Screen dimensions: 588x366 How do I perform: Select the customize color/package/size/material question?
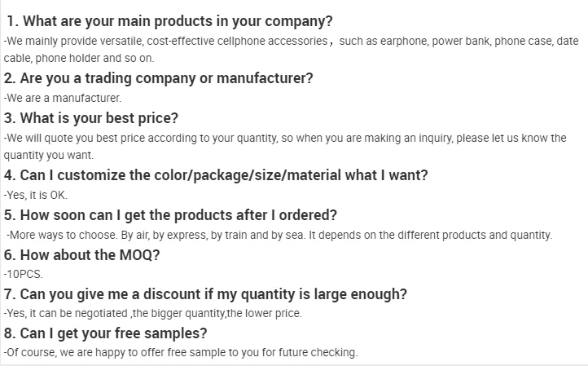point(216,175)
